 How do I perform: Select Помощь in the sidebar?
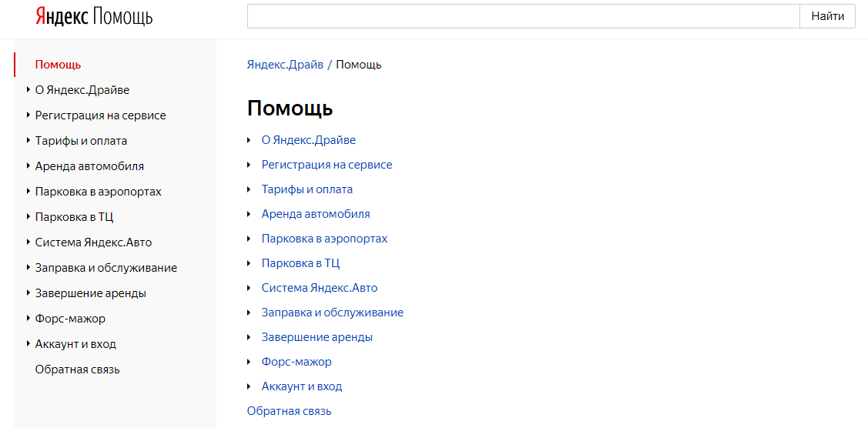pos(58,64)
